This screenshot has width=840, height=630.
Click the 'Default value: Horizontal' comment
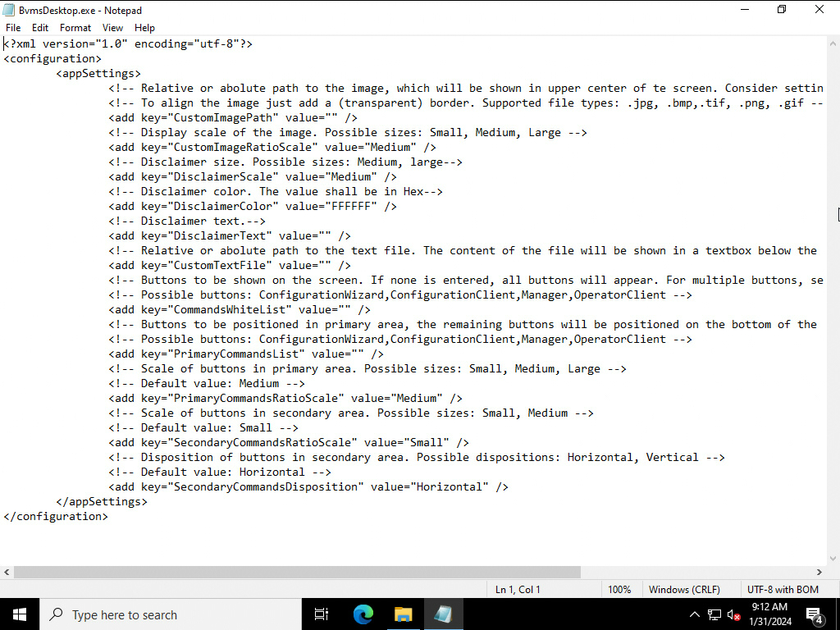tap(220, 472)
